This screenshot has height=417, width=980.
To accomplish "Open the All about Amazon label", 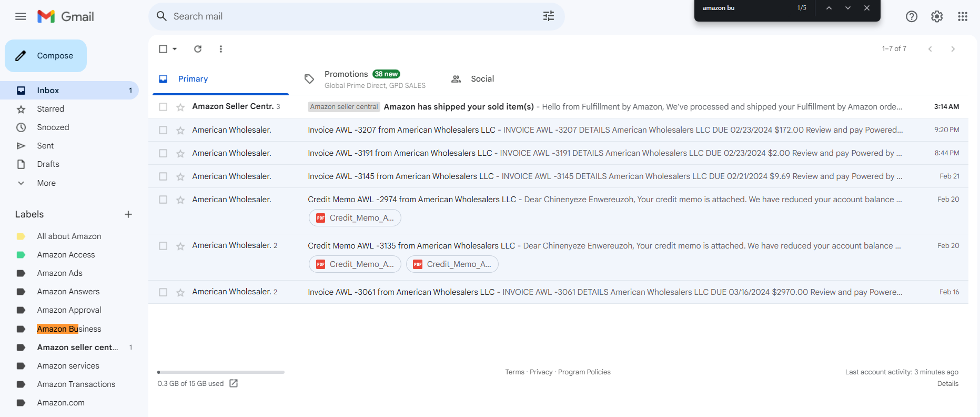I will pyautogui.click(x=69, y=236).
